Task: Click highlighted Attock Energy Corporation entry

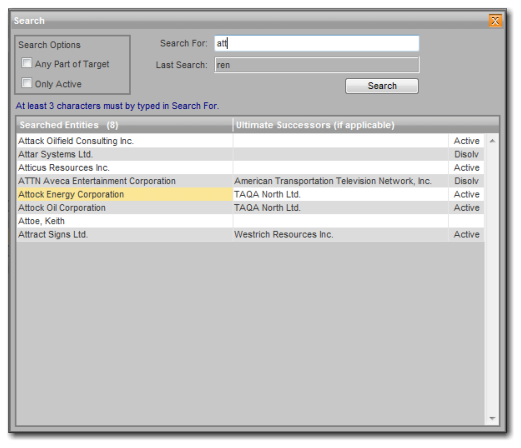Action: coord(125,194)
